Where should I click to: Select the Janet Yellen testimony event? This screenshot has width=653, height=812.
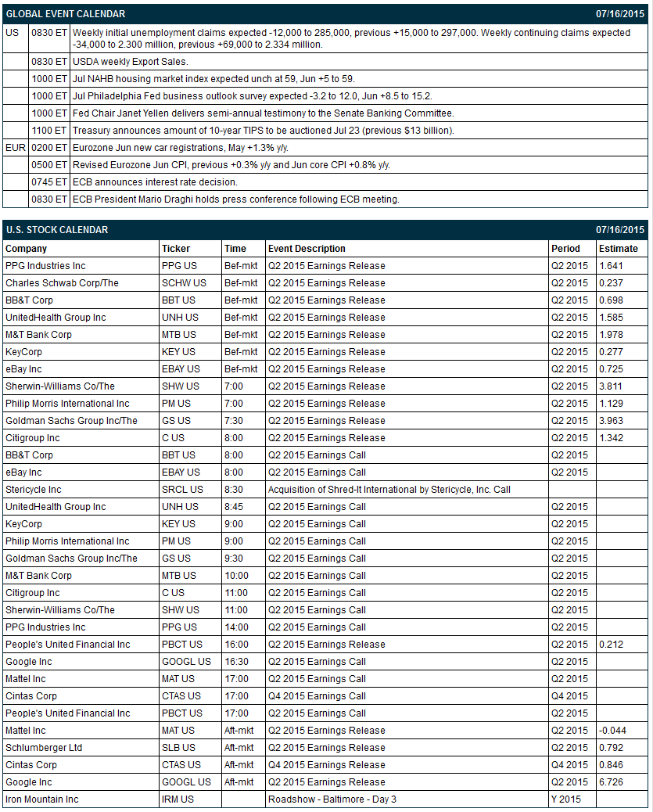pyautogui.click(x=263, y=113)
